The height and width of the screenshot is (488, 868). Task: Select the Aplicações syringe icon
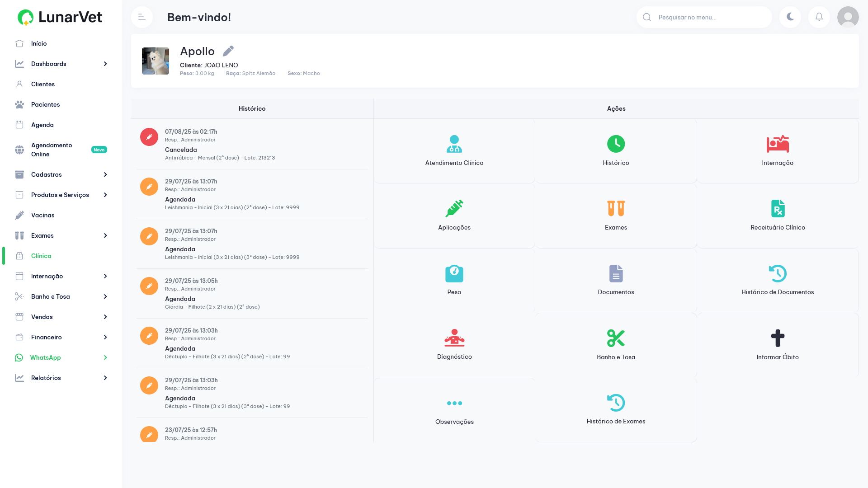[454, 209]
